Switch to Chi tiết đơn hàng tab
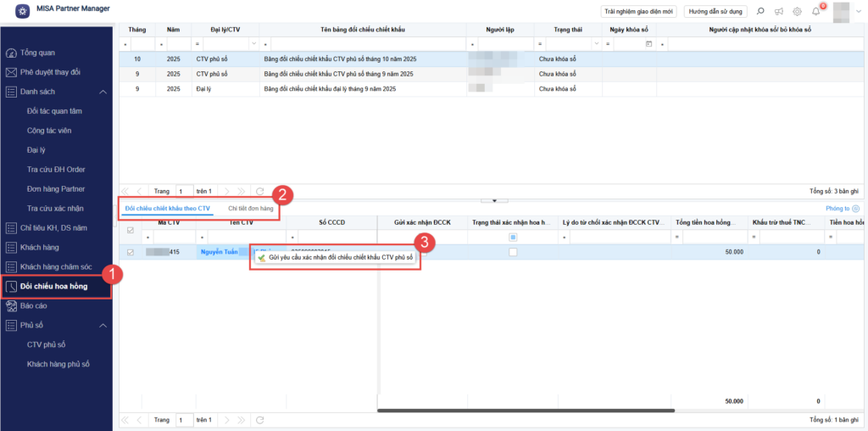Image resolution: width=868 pixels, height=431 pixels. pos(251,209)
